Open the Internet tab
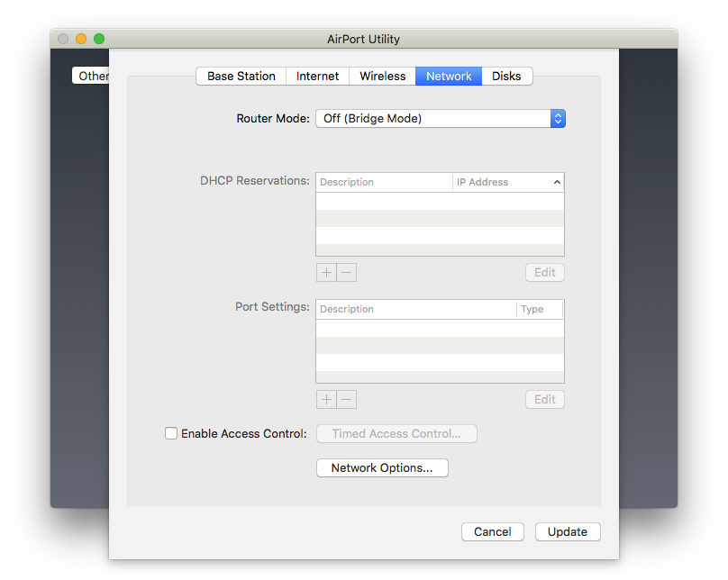The image size is (728, 580). [x=317, y=76]
